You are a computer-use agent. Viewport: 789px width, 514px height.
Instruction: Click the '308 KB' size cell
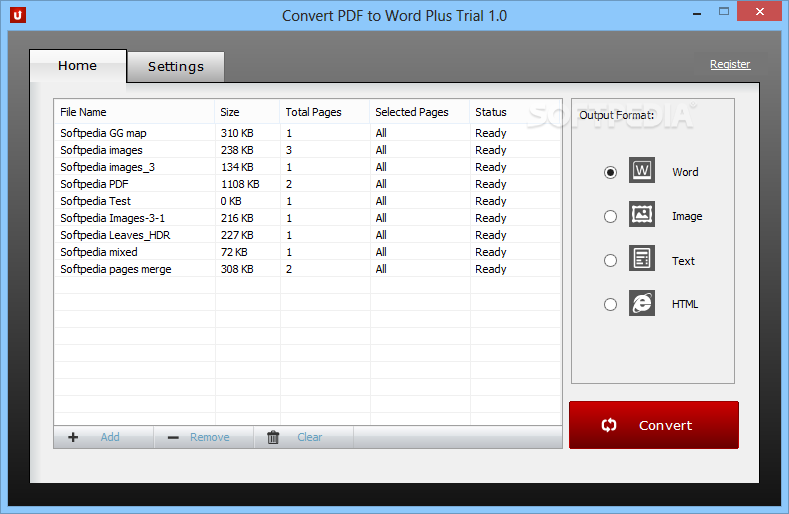pyautogui.click(x=237, y=269)
